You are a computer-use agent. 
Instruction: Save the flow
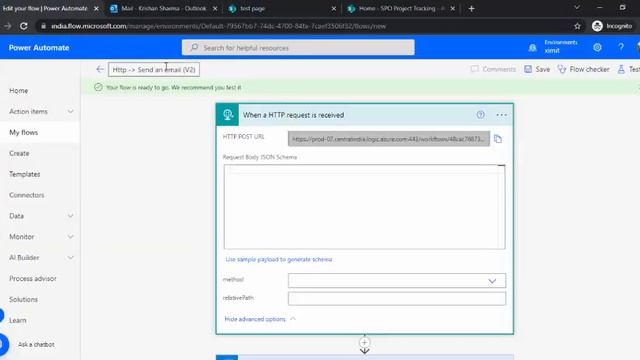[537, 69]
